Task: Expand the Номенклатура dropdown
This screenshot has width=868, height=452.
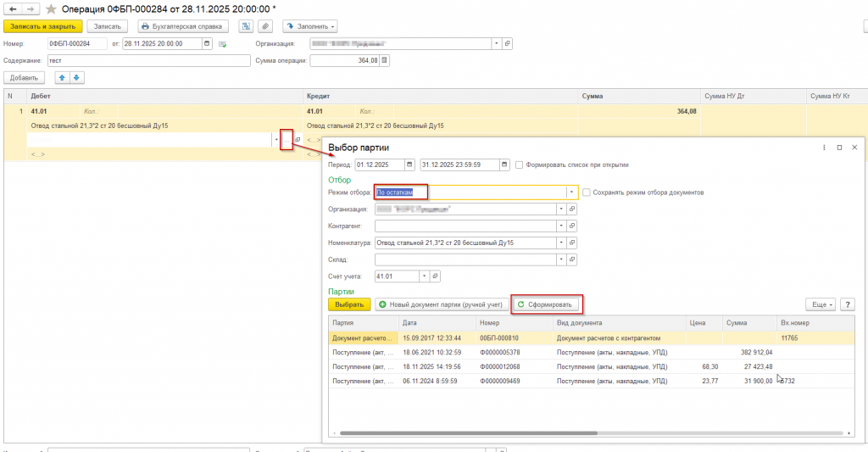Action: pyautogui.click(x=561, y=243)
